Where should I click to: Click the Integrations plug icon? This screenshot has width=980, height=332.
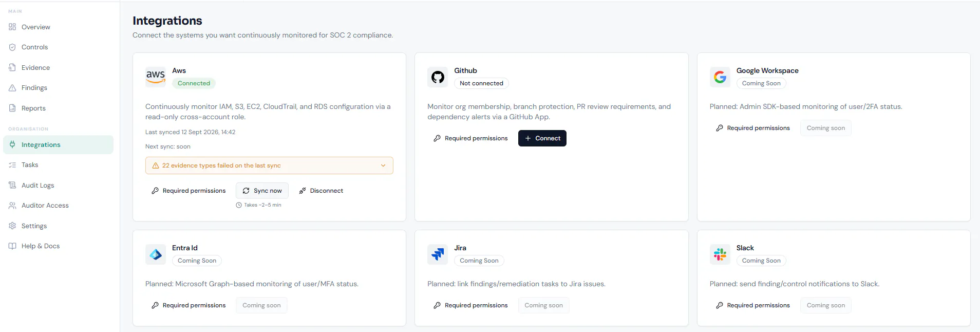(12, 145)
